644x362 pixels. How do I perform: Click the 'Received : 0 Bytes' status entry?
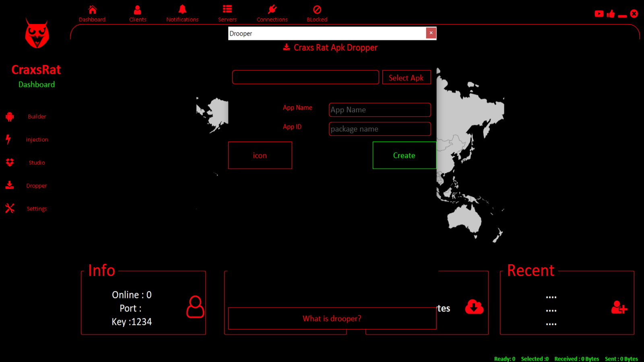(x=577, y=359)
